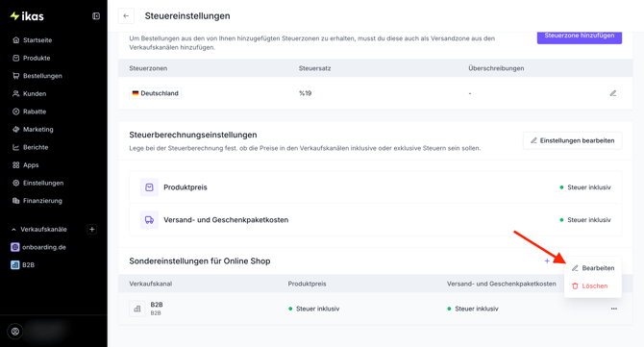Viewport: 644px width, 347px height.
Task: Click the ikas logo
Action: point(27,16)
